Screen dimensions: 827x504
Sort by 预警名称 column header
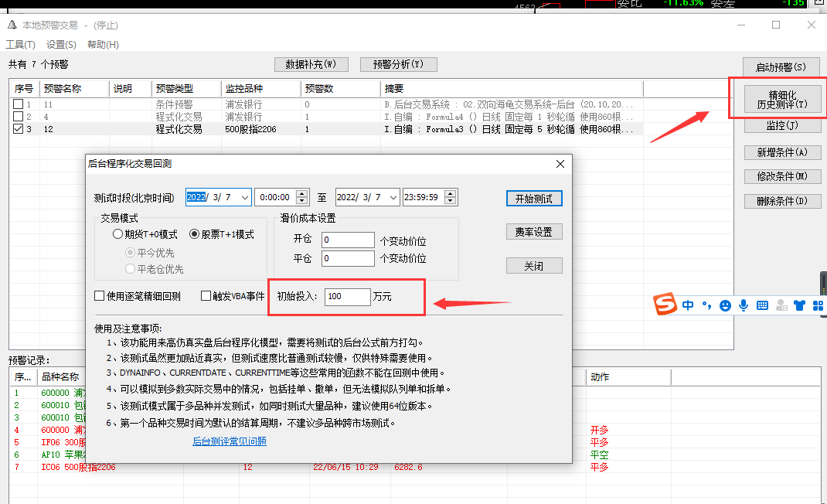pyautogui.click(x=74, y=89)
